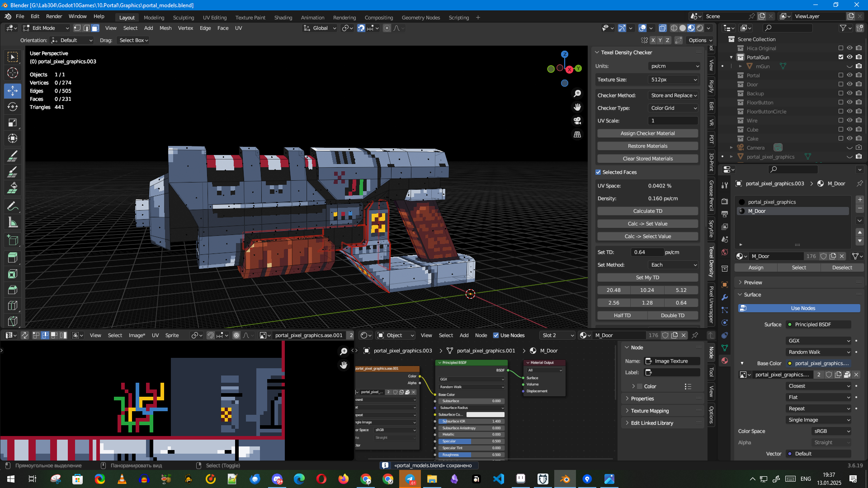Image resolution: width=868 pixels, height=488 pixels.
Task: Click the Double TD button
Action: click(x=673, y=315)
